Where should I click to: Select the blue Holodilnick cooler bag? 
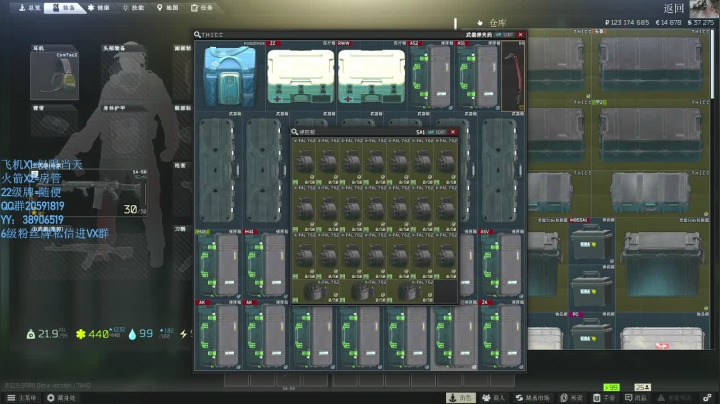[230, 75]
